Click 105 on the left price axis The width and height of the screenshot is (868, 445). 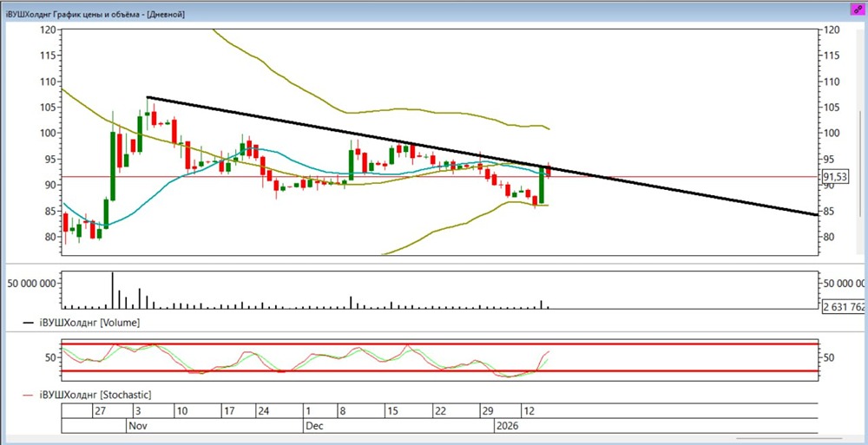[x=49, y=108]
